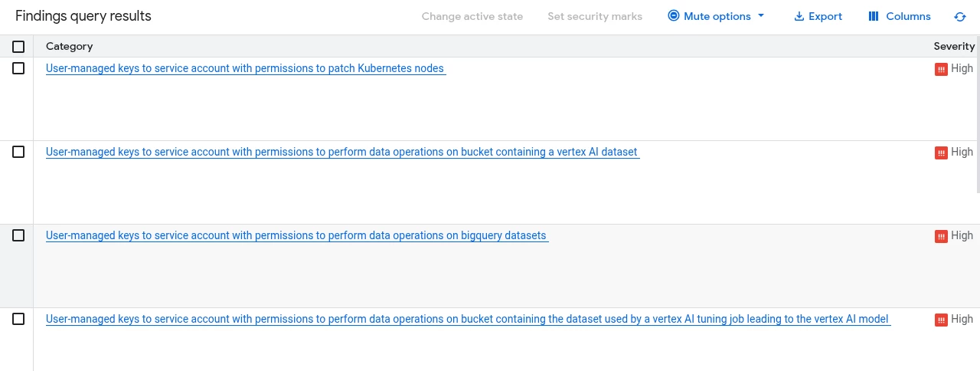Toggle the select-all checkbox in the header
This screenshot has height=371, width=980.
pos(18,47)
